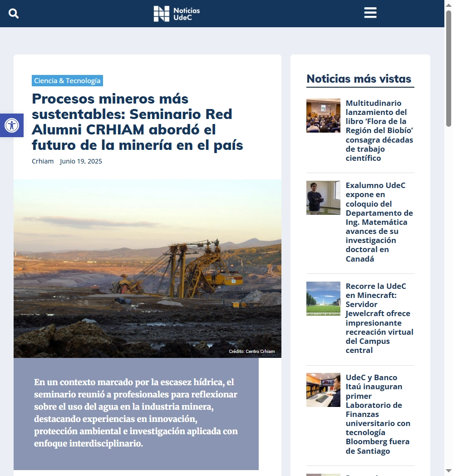This screenshot has height=476, width=453.
Task: Open Recorre la UdeC en Minecraft link
Action: coord(379,318)
